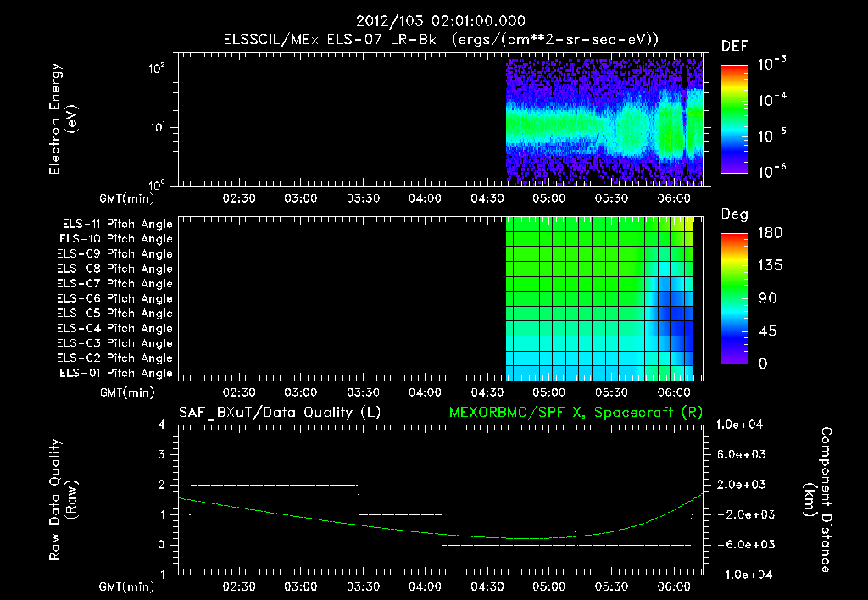Click the Electron Energy (eV) axis label
Viewport: 868px width, 600px height.
coord(63,119)
